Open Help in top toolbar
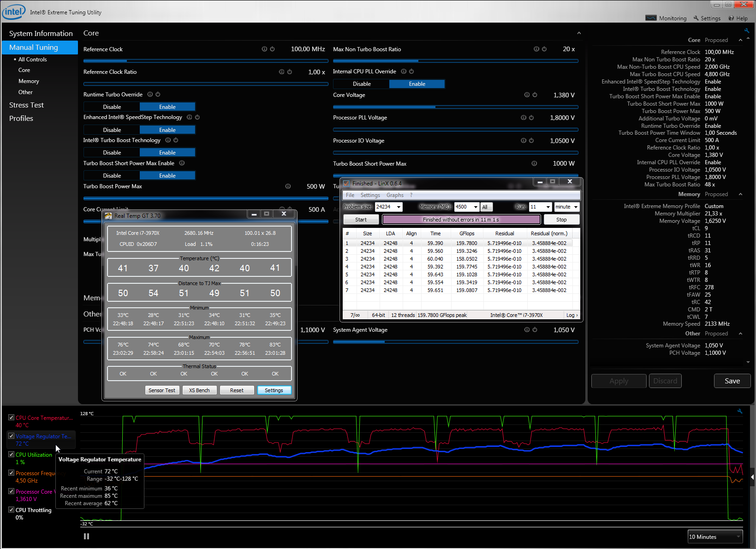 click(738, 18)
